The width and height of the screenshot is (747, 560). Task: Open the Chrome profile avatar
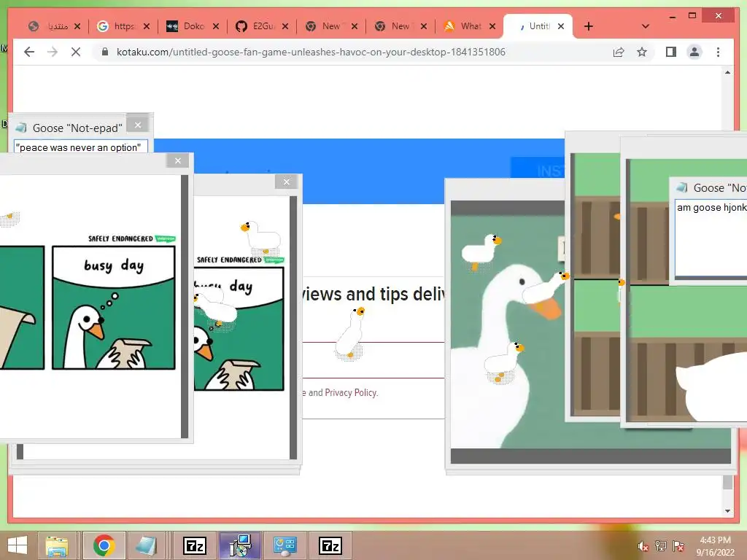coord(694,52)
